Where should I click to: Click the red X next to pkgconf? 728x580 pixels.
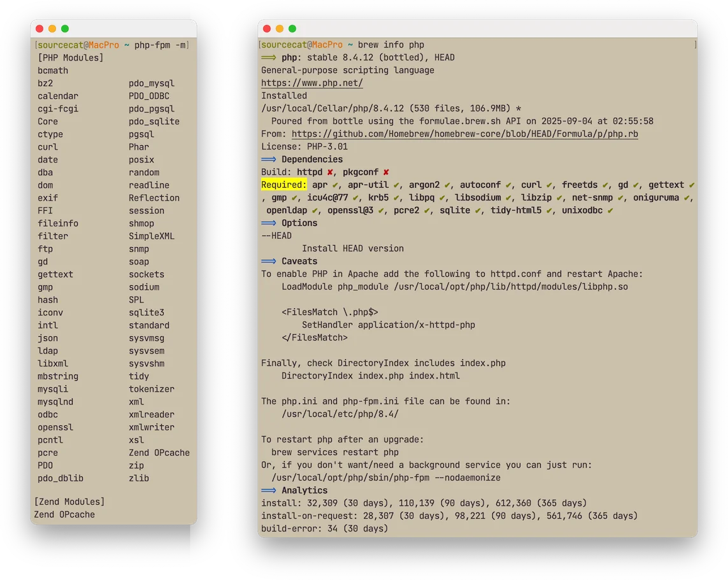386,172
